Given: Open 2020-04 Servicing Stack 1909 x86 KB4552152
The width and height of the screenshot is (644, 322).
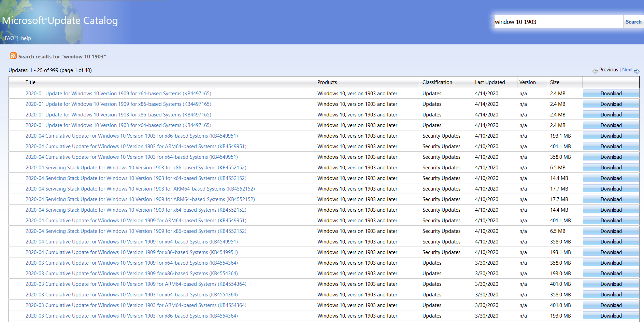Looking at the screenshot, I should click(136, 231).
